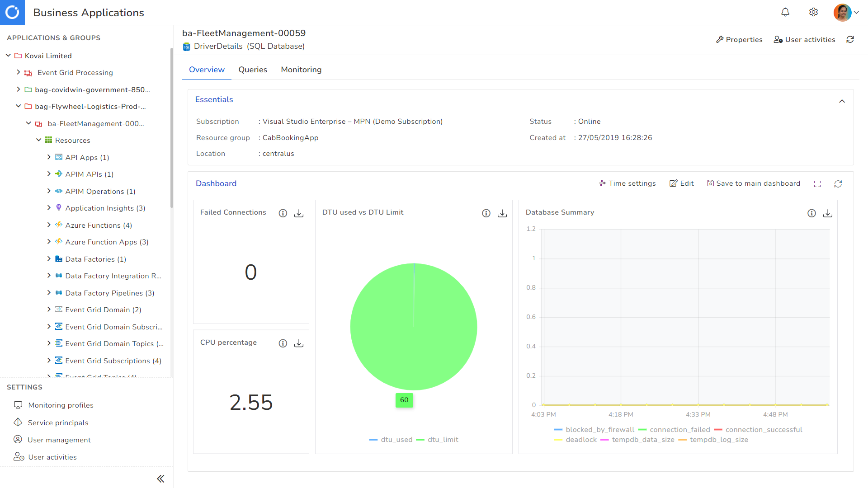This screenshot has height=488, width=868.
Task: Open Properties of DriverDetails
Action: [x=739, y=40]
